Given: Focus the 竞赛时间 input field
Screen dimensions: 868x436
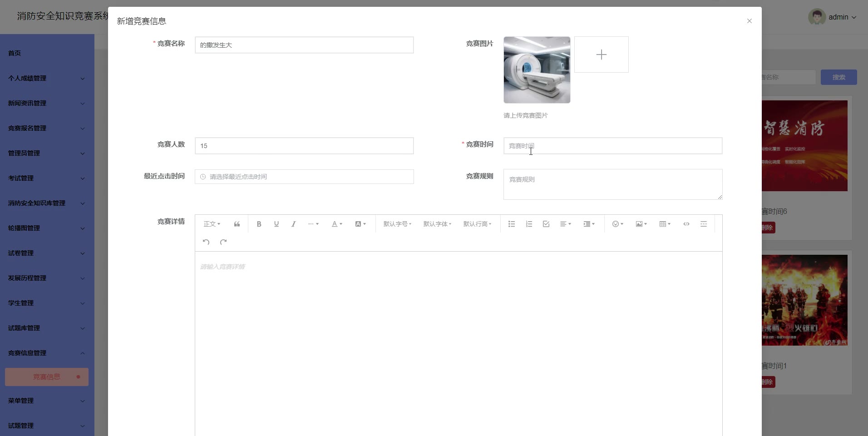Looking at the screenshot, I should coord(613,146).
